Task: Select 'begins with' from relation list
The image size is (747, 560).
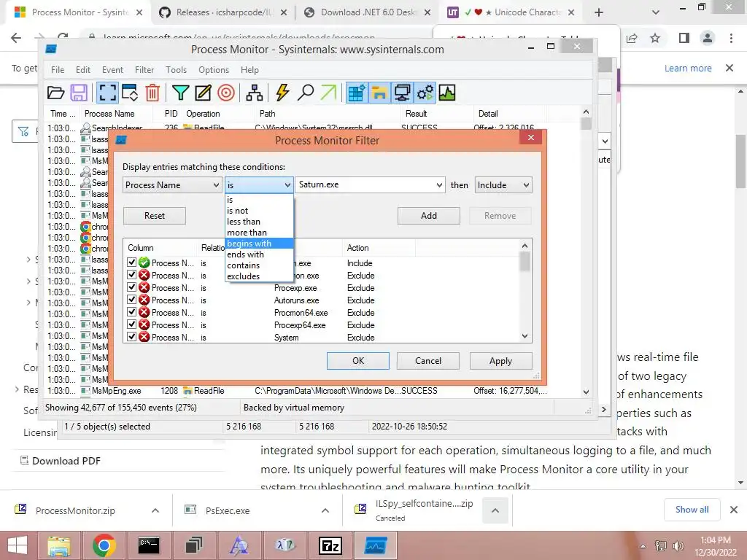Action: coord(259,244)
